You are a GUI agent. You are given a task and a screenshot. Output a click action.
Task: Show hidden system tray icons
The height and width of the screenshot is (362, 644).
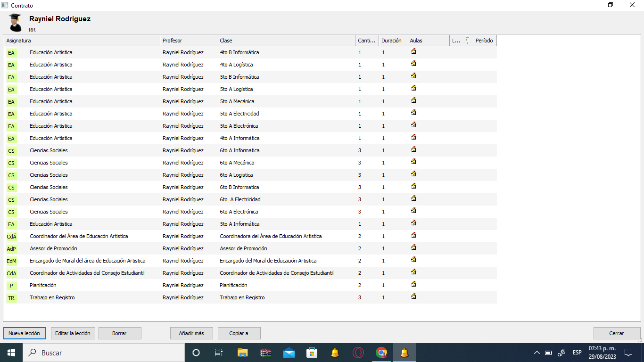click(537, 353)
